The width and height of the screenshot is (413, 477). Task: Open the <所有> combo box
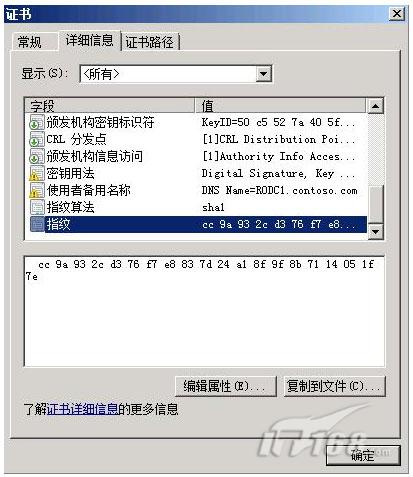(176, 74)
